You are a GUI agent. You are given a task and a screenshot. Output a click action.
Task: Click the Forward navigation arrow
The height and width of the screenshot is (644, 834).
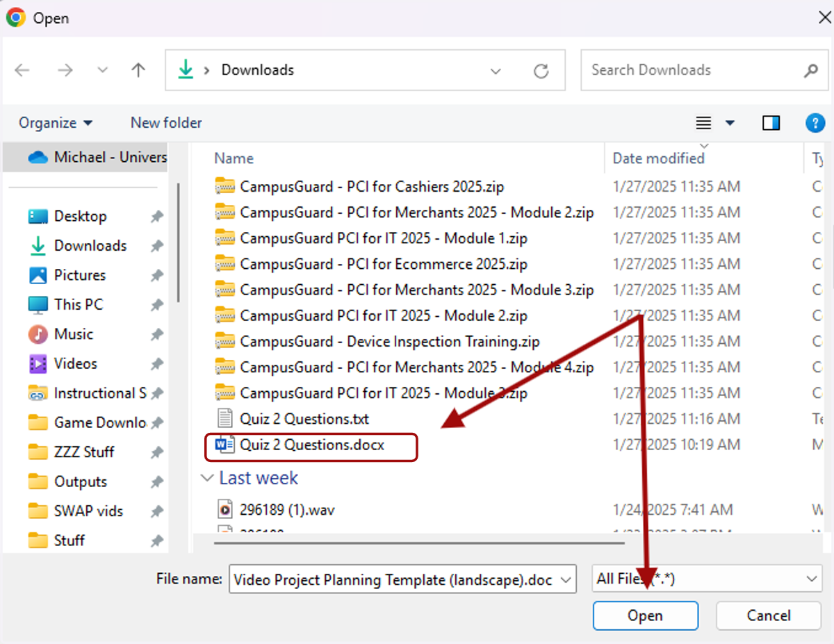65,70
